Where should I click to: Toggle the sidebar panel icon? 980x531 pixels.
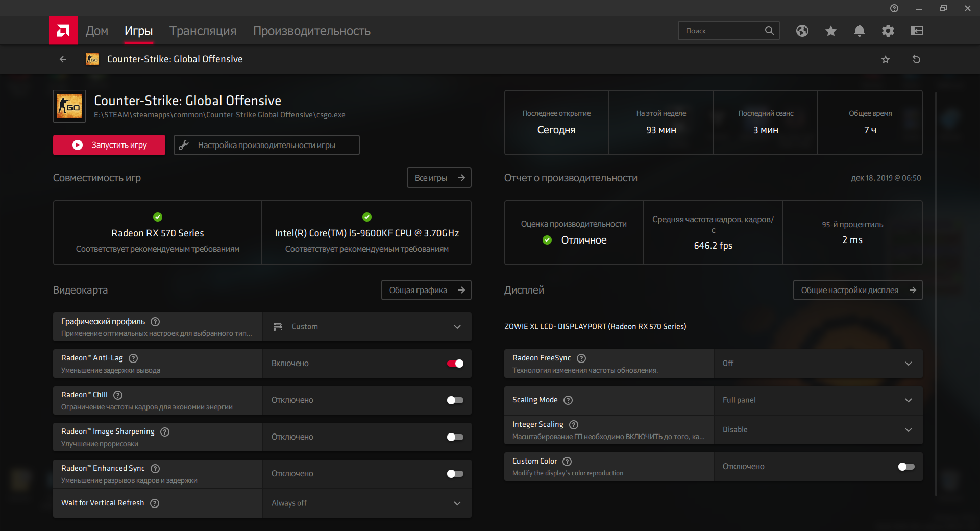click(x=917, y=31)
